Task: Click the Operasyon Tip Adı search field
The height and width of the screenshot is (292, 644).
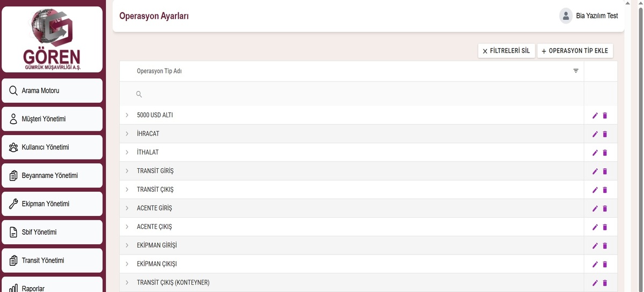Action: tap(354, 94)
